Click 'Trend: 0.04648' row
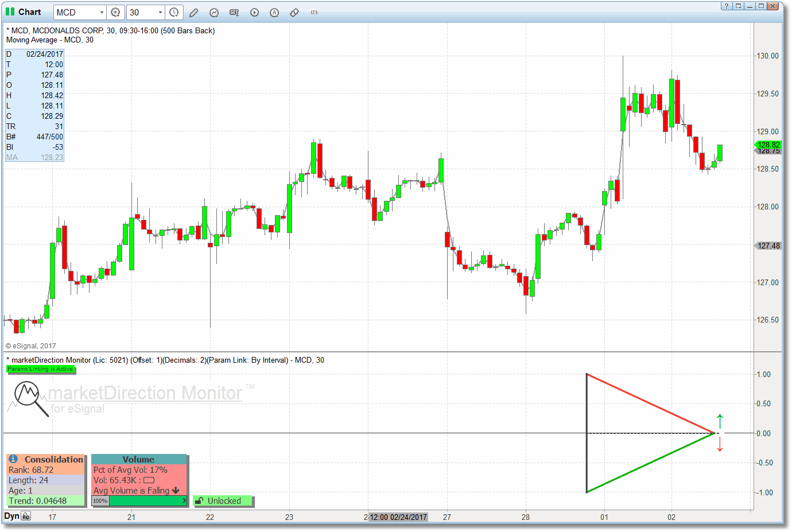Screen dimensions: 792x532 [x=45, y=500]
